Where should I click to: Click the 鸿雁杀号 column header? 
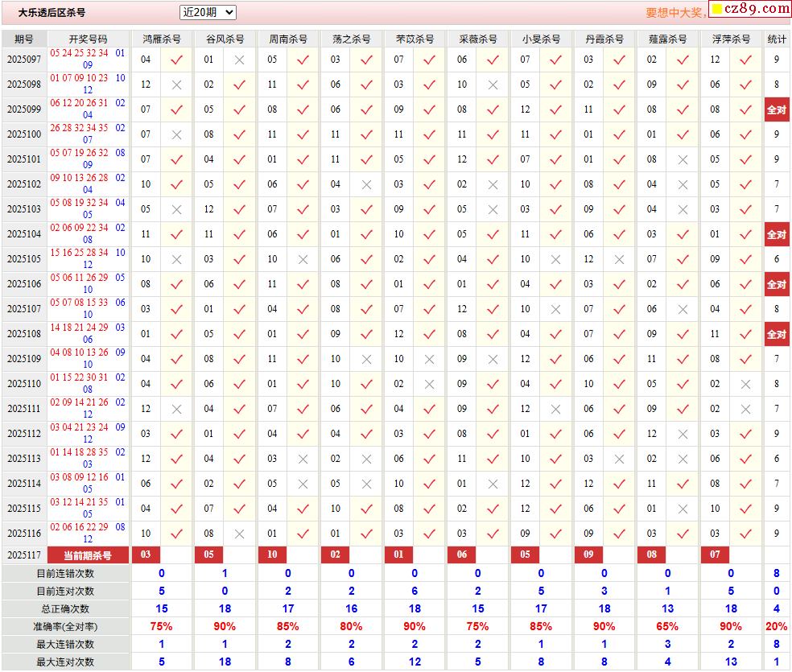(x=161, y=39)
